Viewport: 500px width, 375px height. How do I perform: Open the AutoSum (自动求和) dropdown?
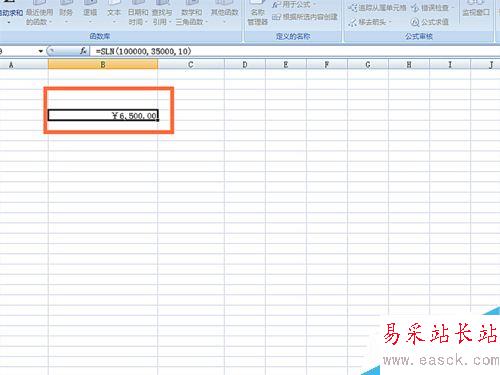click(x=11, y=14)
